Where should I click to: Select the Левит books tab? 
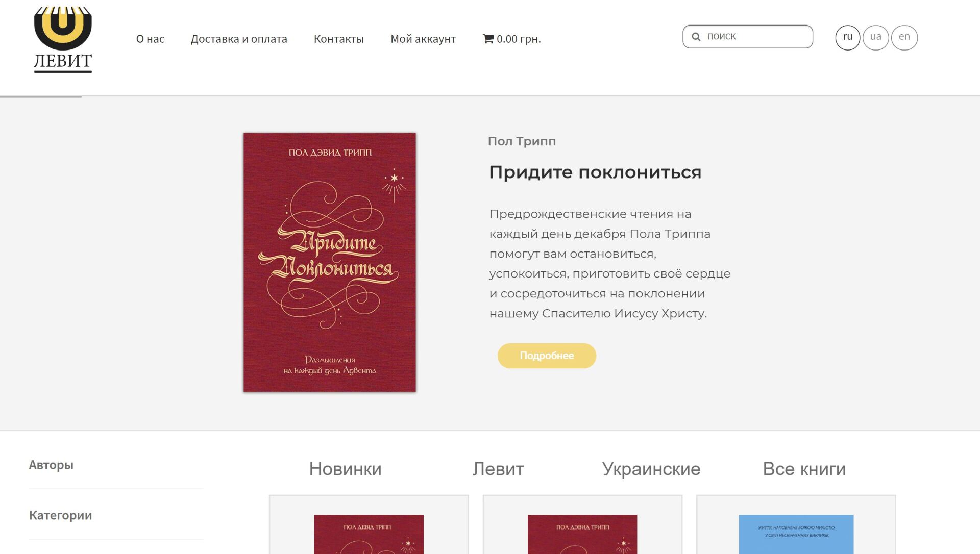click(x=498, y=469)
